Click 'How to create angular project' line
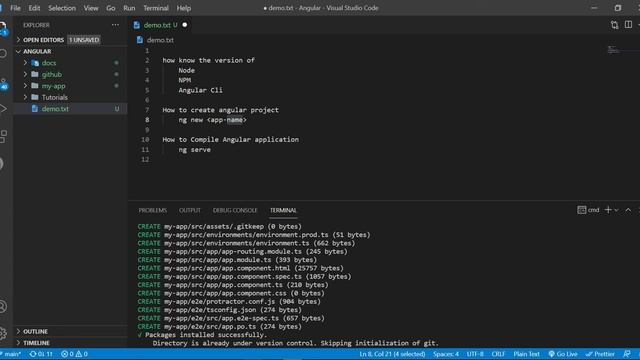Image resolution: width=640 pixels, height=360 pixels. (220, 110)
